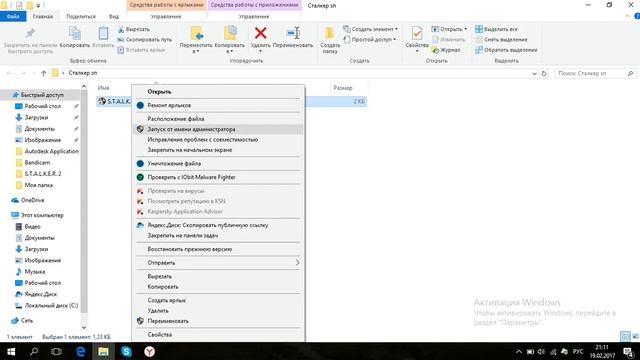Open Yandex Browser from the taskbar

(149, 351)
